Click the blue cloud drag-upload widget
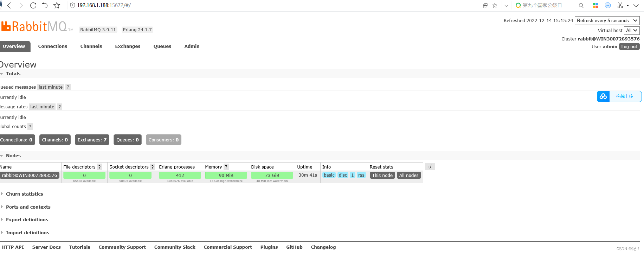 [x=619, y=96]
